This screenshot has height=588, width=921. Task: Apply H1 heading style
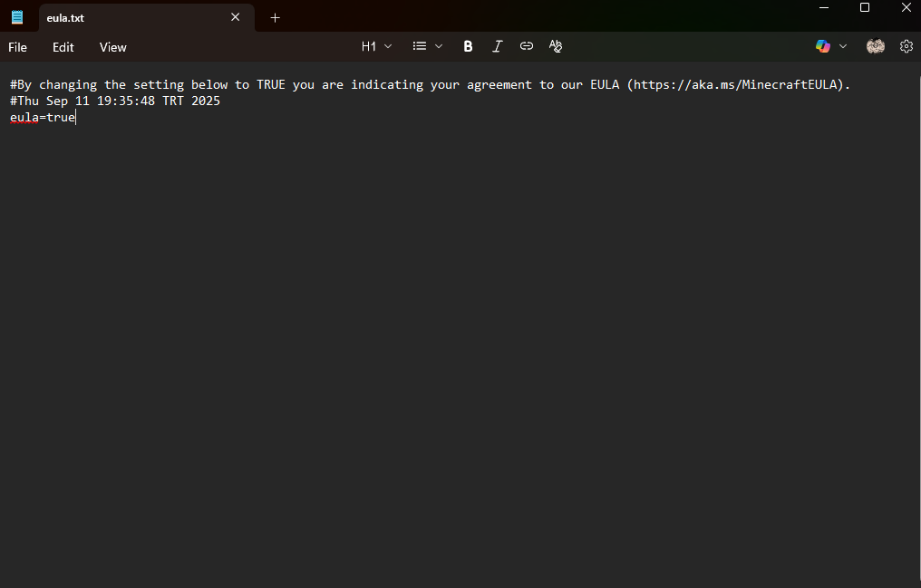[369, 46]
